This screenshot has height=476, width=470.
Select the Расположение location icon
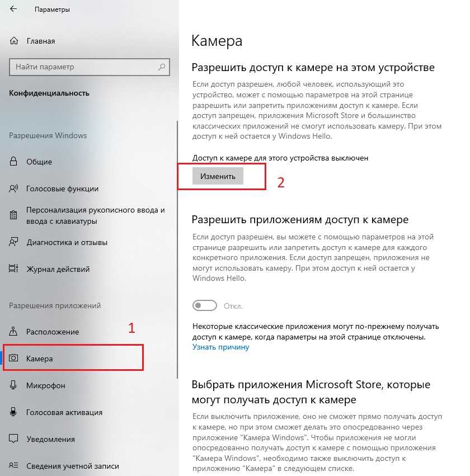pos(13,331)
